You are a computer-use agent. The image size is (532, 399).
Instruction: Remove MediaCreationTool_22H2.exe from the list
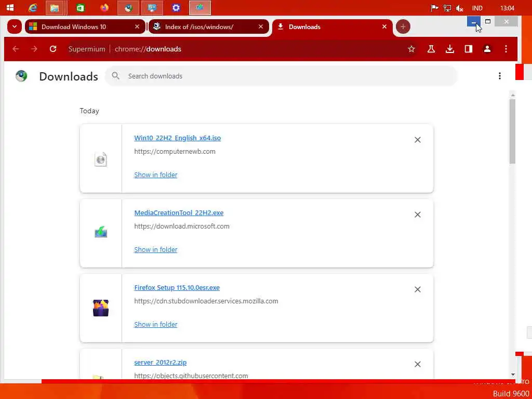coord(417,215)
